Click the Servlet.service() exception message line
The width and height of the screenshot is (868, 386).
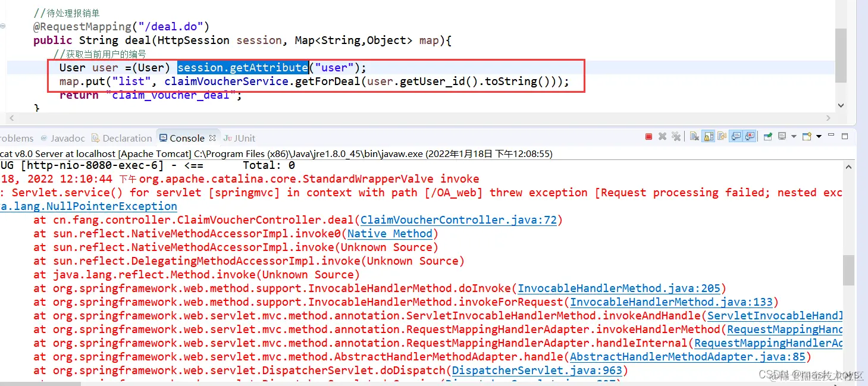[x=421, y=193]
